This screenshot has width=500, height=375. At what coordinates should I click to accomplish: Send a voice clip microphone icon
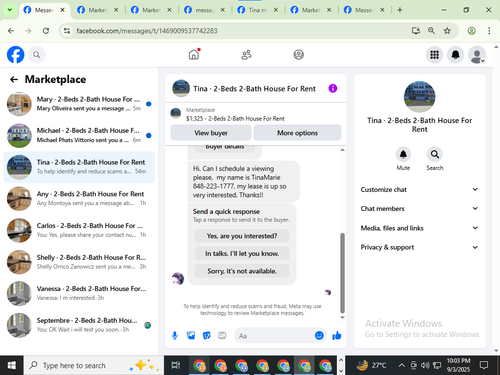click(175, 336)
